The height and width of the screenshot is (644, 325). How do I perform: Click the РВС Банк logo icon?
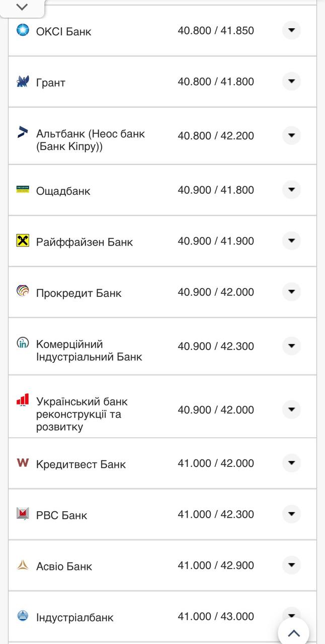point(22,514)
